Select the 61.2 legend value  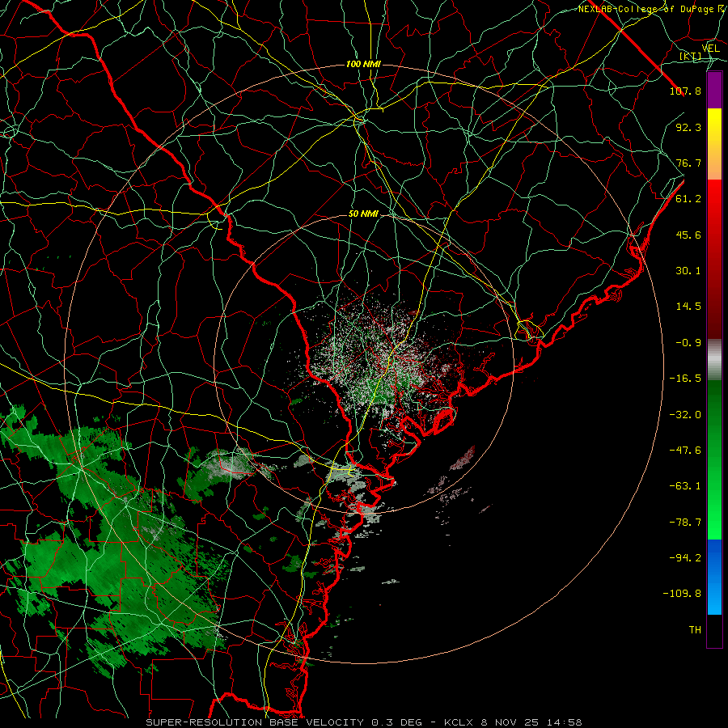[x=688, y=199]
